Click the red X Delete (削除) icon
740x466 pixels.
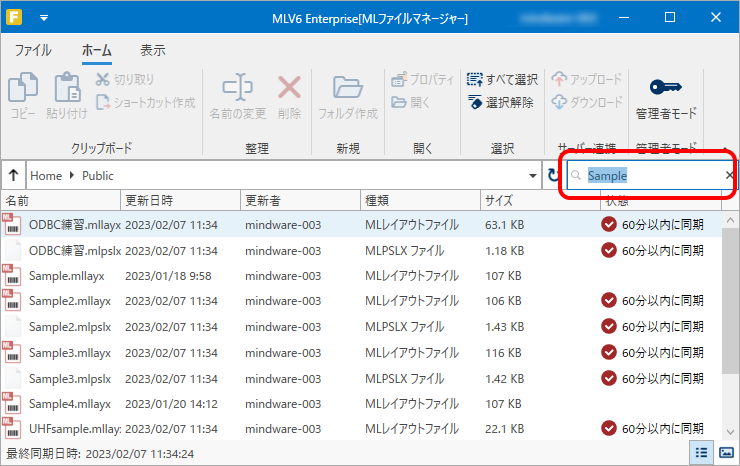289,88
